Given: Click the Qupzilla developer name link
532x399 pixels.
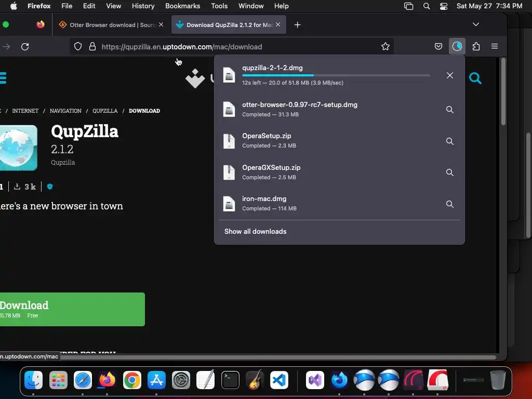Looking at the screenshot, I should (x=63, y=162).
